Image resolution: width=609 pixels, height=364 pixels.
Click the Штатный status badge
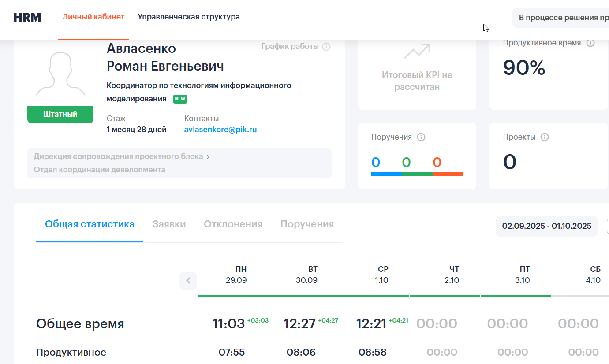tap(60, 114)
